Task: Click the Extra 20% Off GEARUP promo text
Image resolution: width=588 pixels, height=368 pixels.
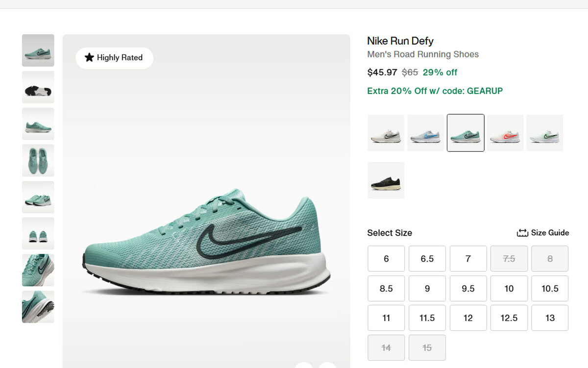Action: tap(435, 91)
